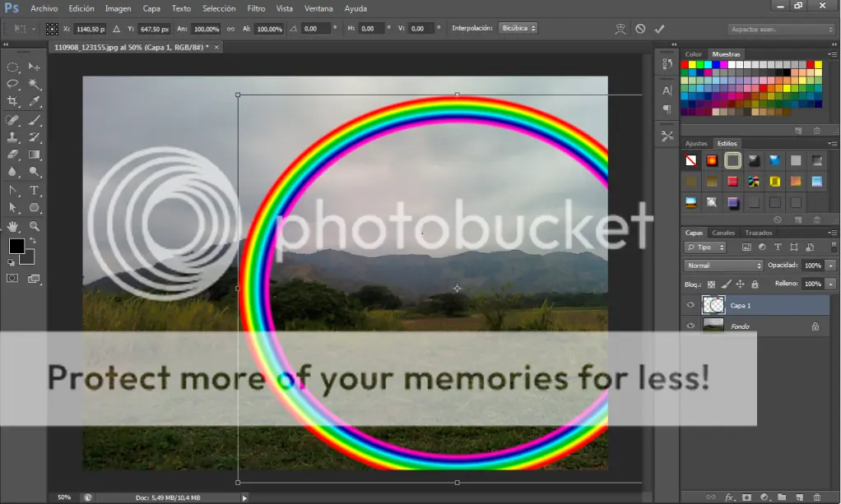This screenshot has width=841, height=504.
Task: Select the Elliptical Marquee tool
Action: (12, 67)
